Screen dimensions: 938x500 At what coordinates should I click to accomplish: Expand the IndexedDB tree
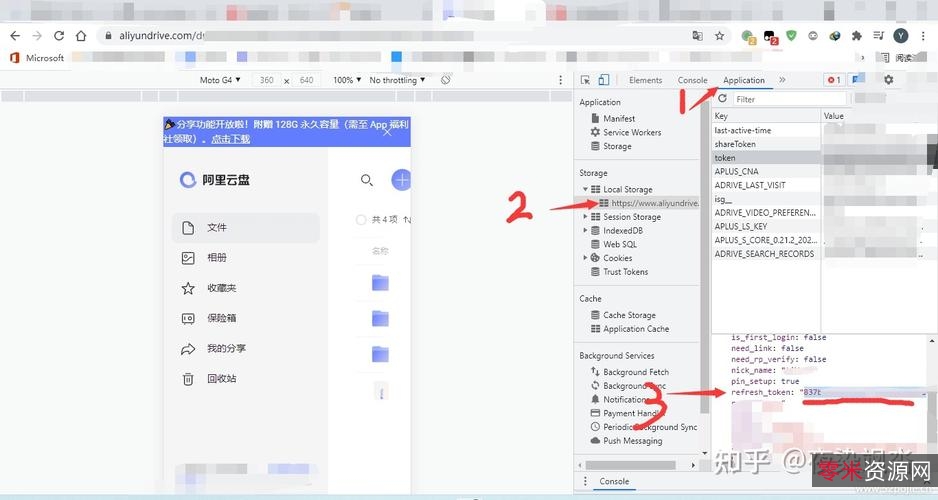point(585,230)
